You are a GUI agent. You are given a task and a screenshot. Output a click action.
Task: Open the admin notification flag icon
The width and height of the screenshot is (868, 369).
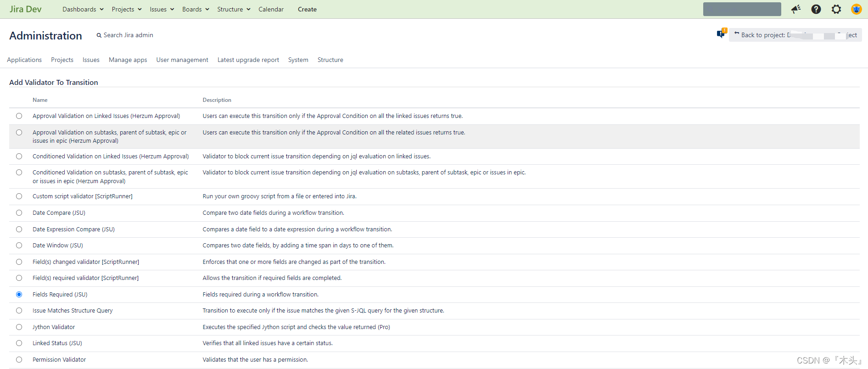click(x=722, y=34)
